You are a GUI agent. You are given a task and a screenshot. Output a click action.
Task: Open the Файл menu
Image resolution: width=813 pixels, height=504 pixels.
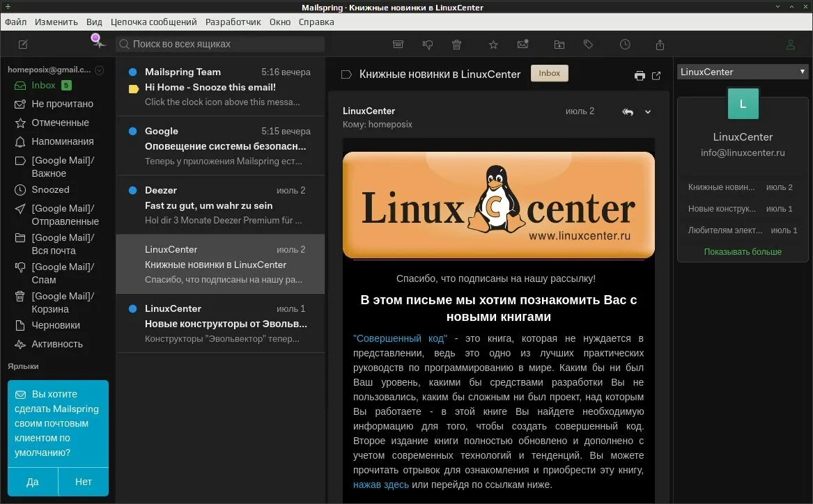15,22
